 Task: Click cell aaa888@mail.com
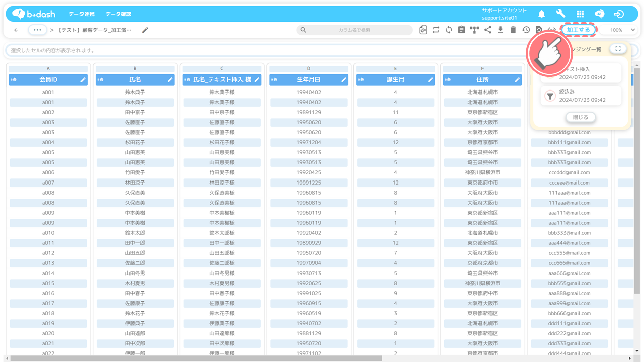(x=570, y=293)
